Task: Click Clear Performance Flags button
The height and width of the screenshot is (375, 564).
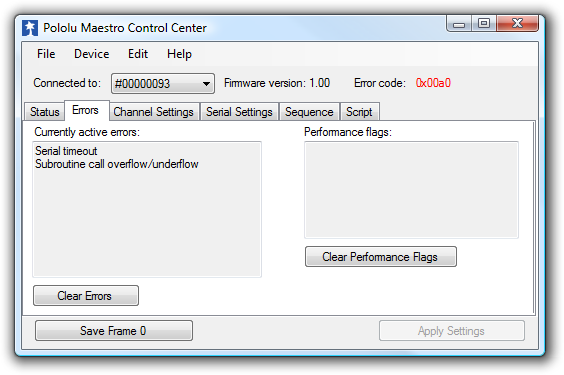Action: point(381,257)
